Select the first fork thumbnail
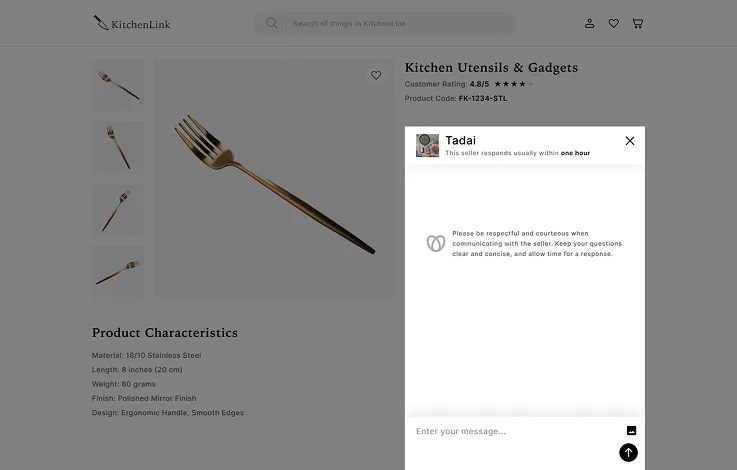The image size is (737, 470). tap(118, 84)
